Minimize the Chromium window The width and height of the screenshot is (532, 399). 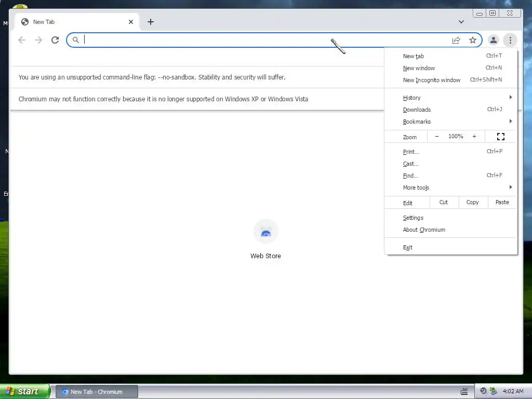pyautogui.click(x=480, y=13)
